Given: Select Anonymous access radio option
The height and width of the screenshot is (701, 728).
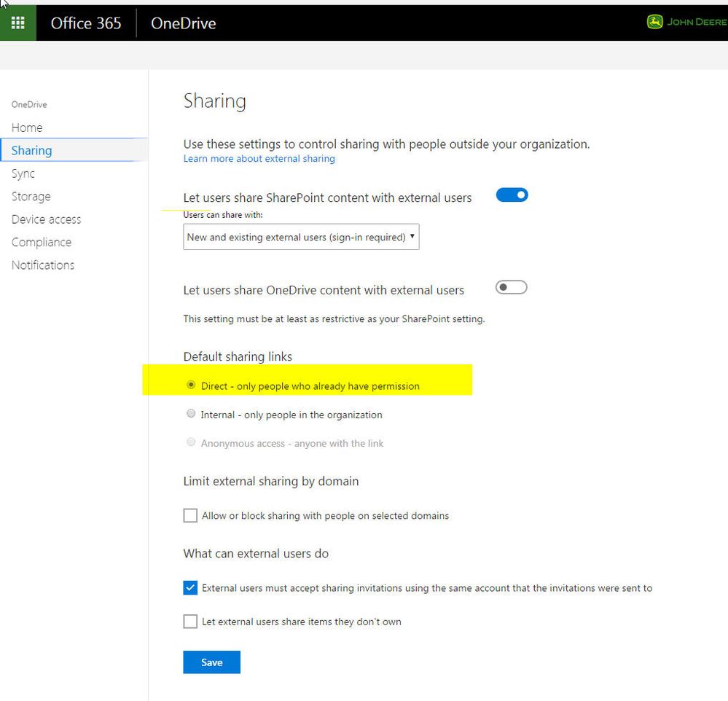Looking at the screenshot, I should 191,442.
